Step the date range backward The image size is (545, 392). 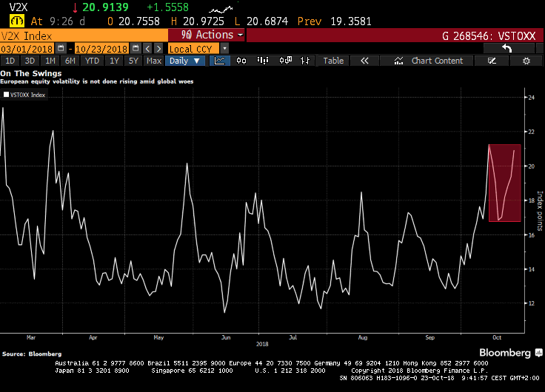coord(147,48)
